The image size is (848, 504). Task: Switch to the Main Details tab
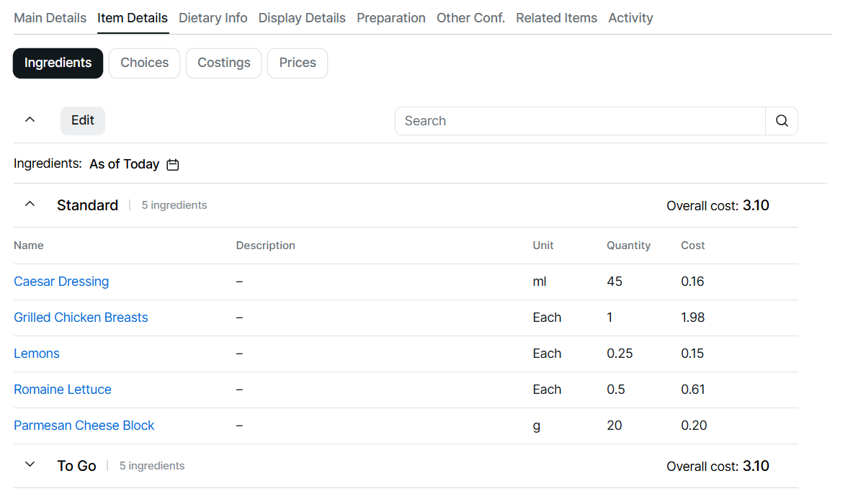point(50,18)
